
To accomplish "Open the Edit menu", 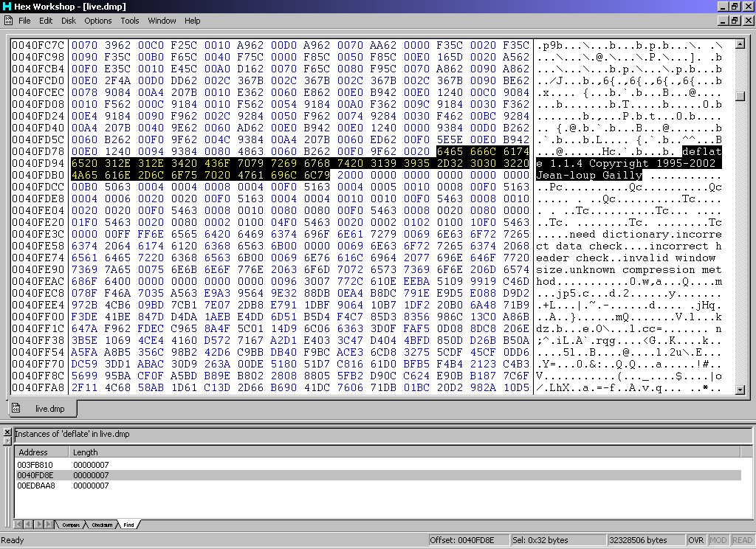I will tap(46, 21).
